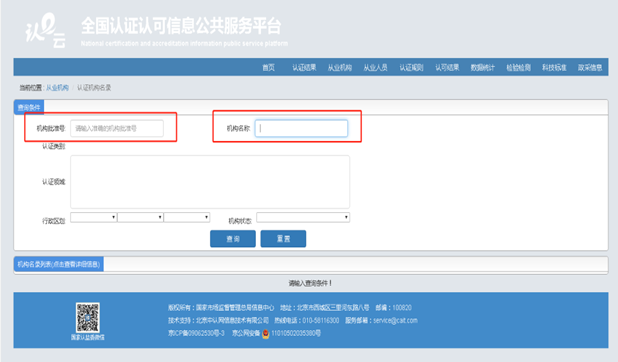Focus the 机构批准号 input field
The height and width of the screenshot is (362, 618).
point(117,128)
